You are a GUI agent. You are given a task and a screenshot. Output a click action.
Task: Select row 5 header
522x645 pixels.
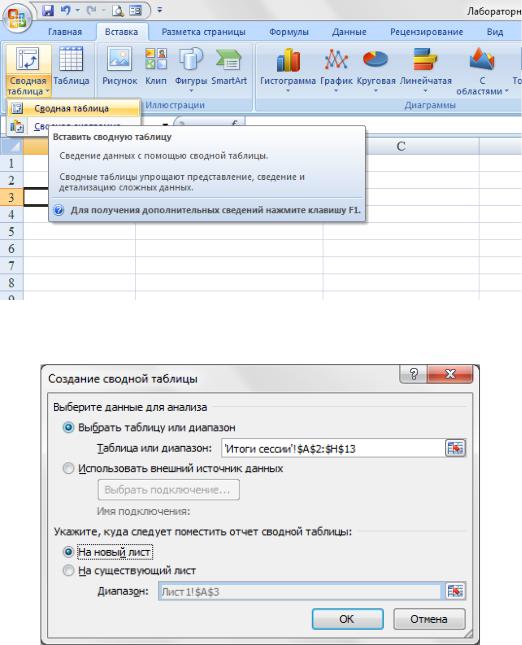click(12, 231)
